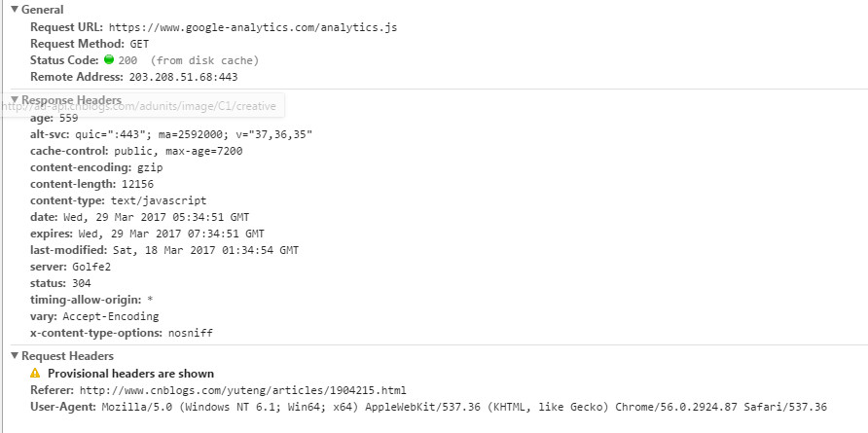Image resolution: width=868 pixels, height=433 pixels.
Task: Click the cache-control header value
Action: pyautogui.click(x=178, y=151)
